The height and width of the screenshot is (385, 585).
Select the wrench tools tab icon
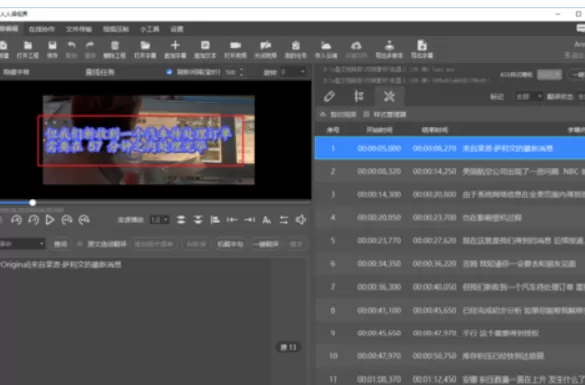[389, 96]
